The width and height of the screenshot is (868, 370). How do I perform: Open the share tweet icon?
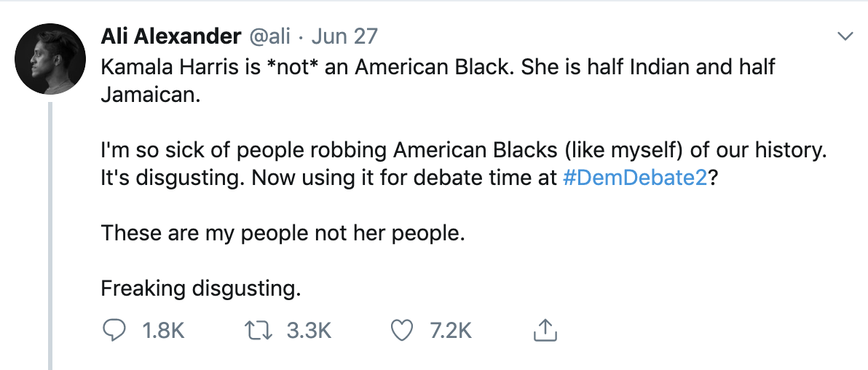pyautogui.click(x=545, y=330)
